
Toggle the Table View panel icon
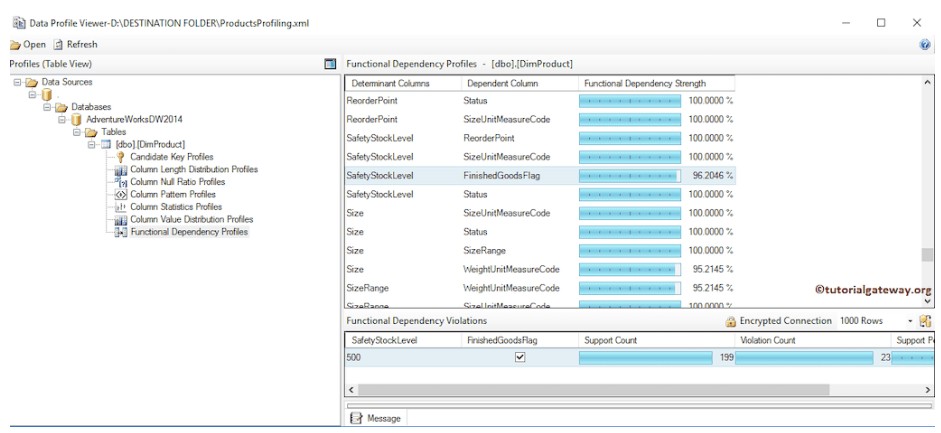click(330, 64)
